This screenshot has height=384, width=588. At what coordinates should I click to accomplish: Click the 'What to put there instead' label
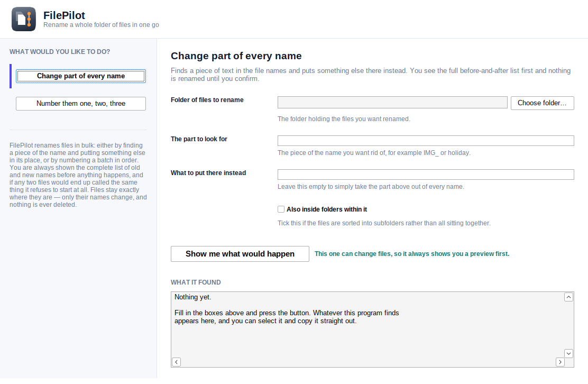(208, 173)
